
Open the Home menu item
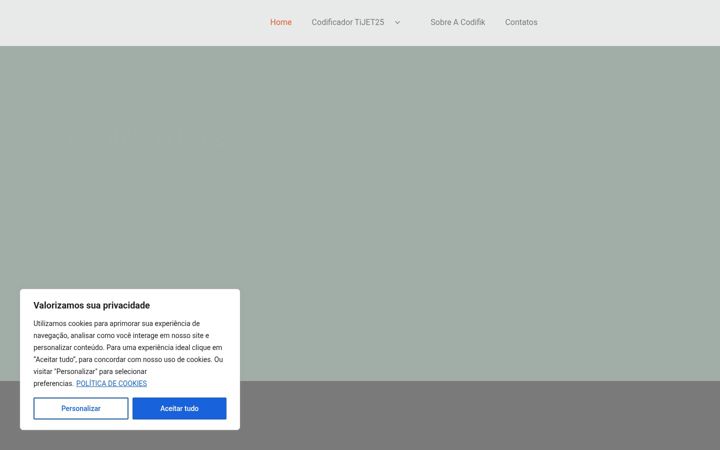point(281,22)
